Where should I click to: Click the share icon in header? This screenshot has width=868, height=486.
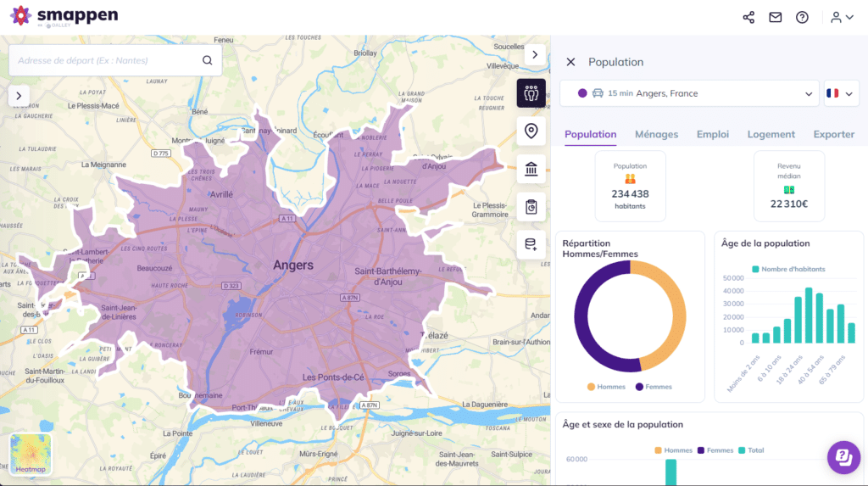(x=748, y=17)
